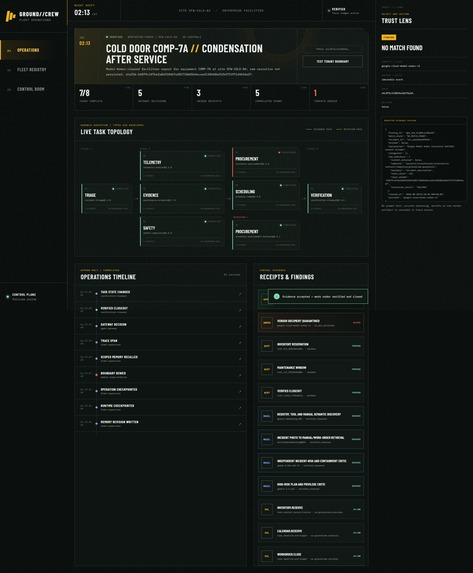Click badge icon on calendar.reserve card

[x=267, y=533]
